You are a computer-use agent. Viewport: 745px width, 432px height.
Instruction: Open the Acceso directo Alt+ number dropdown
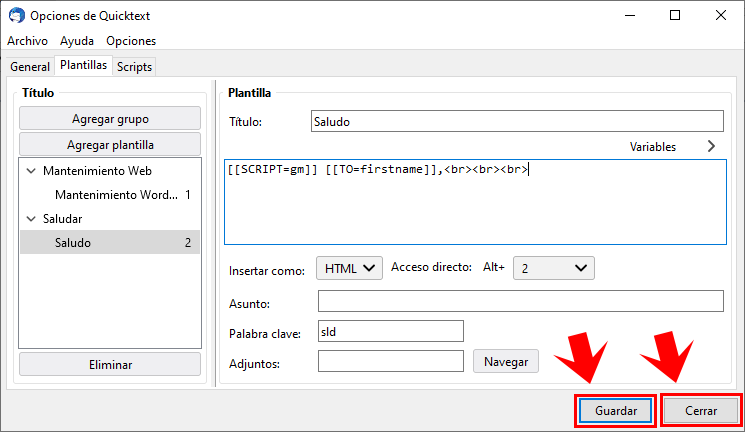554,269
